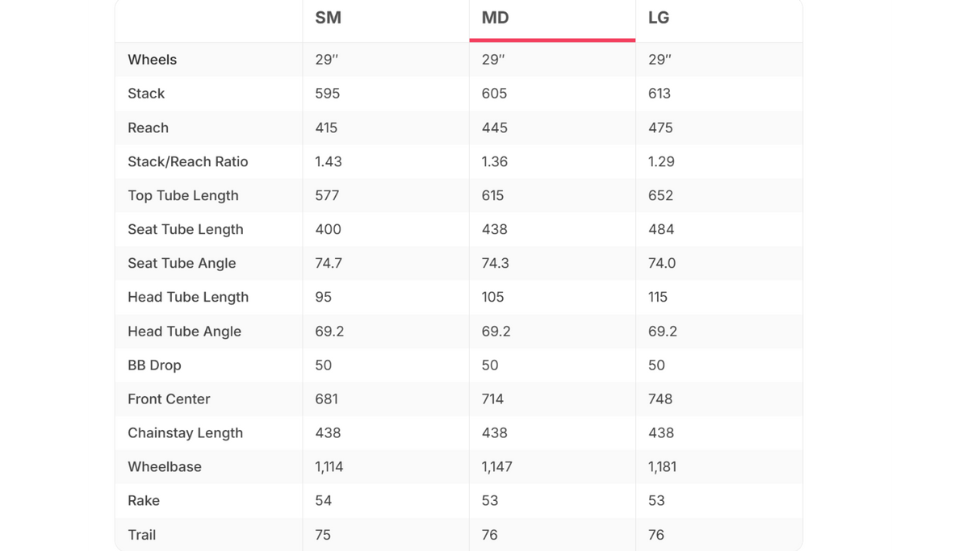Click the Stack/Reach Ratio row label

[188, 161]
